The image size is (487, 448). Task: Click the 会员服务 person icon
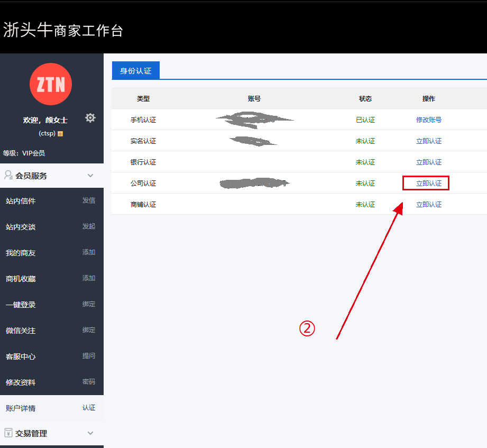8,176
